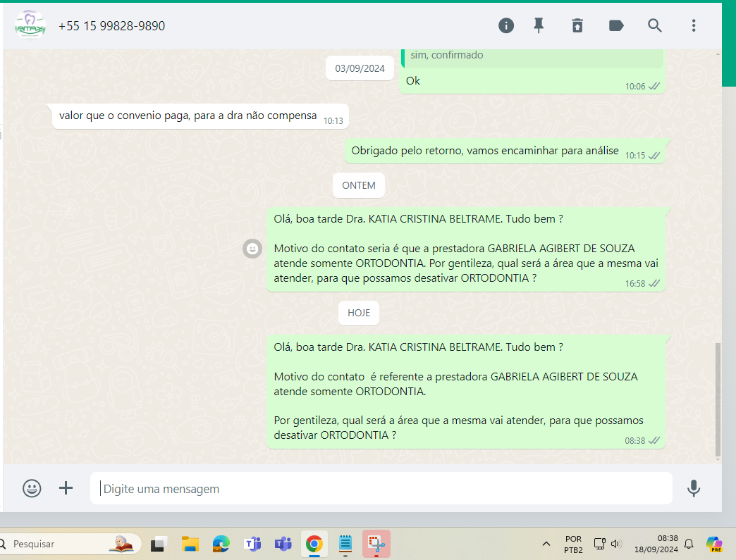Open contact info icon in chat header

506,25
